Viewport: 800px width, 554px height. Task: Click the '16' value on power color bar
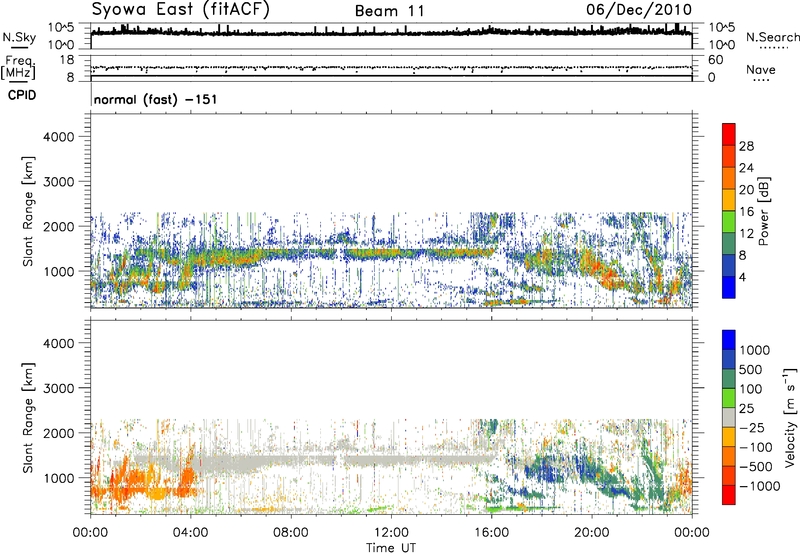pos(746,212)
